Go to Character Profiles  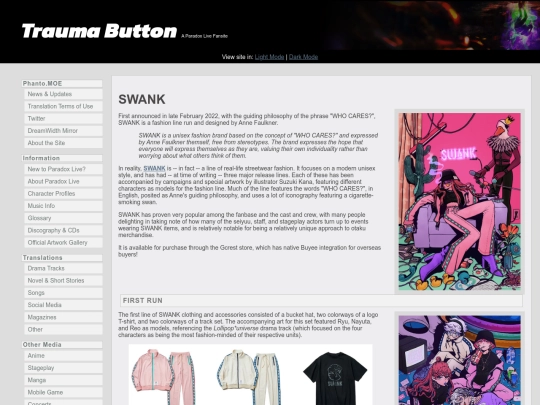[63, 194]
